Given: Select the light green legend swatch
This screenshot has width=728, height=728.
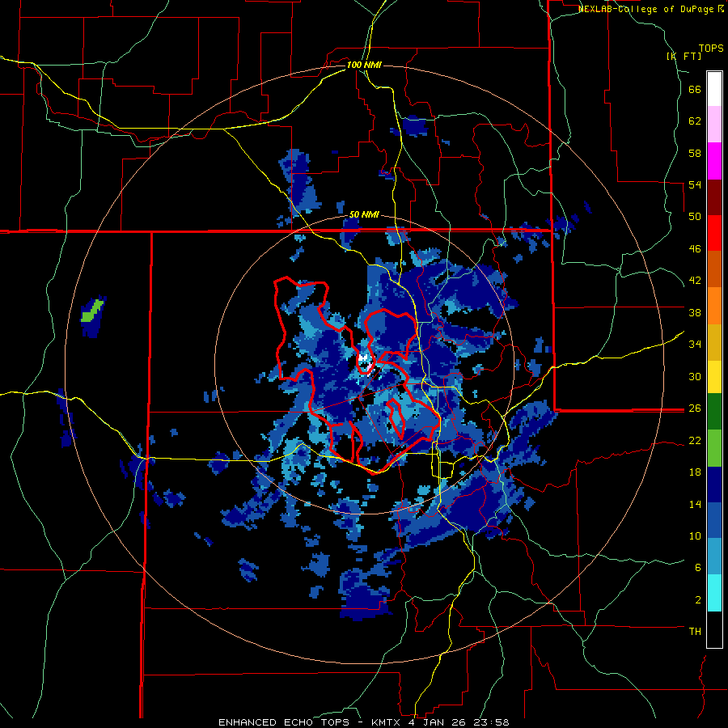Looking at the screenshot, I should [x=714, y=448].
